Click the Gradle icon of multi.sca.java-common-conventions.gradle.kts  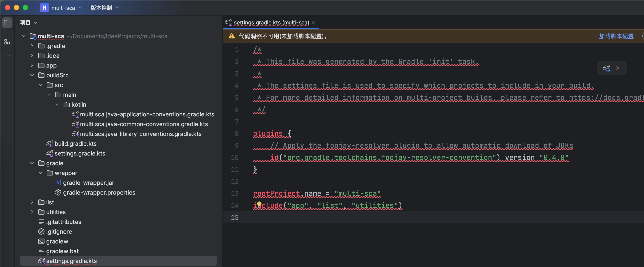(x=75, y=124)
